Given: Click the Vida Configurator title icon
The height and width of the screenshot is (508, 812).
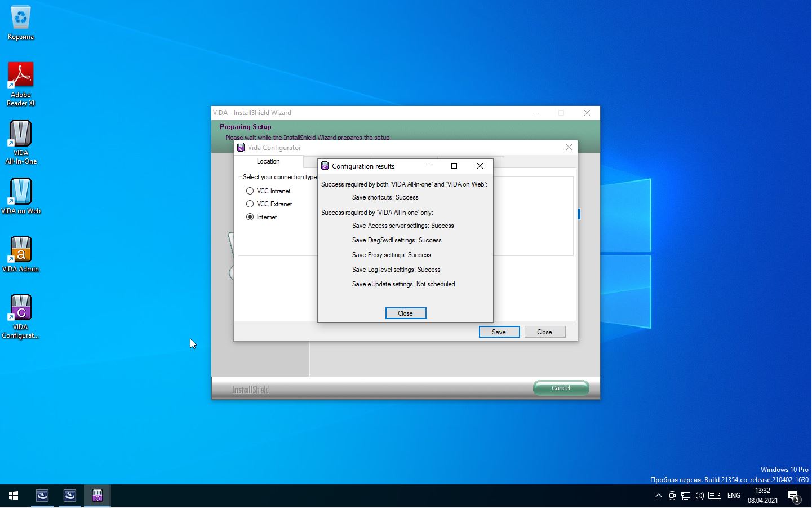Looking at the screenshot, I should tap(241, 148).
